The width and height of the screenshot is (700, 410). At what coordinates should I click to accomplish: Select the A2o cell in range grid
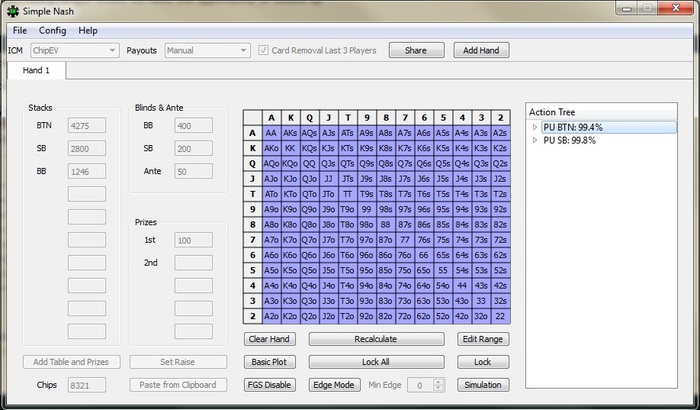tap(271, 316)
